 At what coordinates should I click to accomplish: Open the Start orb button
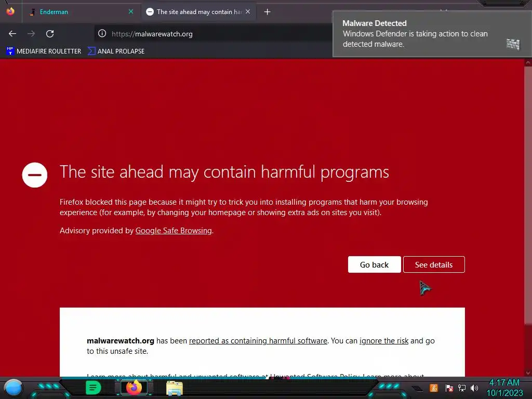[x=13, y=388]
